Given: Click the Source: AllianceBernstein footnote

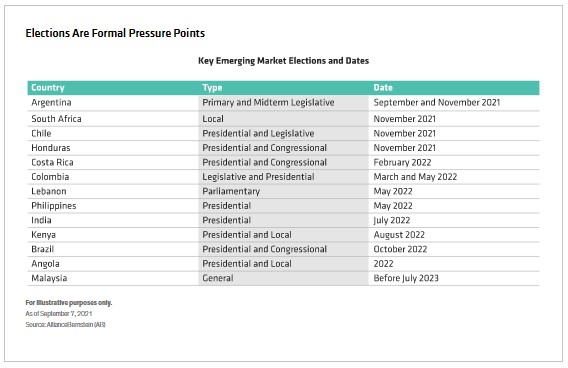Looking at the screenshot, I should [65, 325].
